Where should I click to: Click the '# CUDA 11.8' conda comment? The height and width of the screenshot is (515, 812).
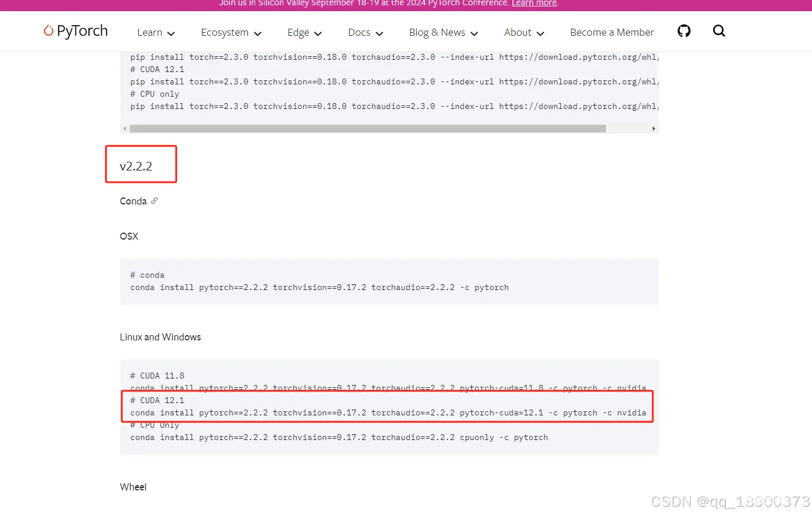coord(157,376)
